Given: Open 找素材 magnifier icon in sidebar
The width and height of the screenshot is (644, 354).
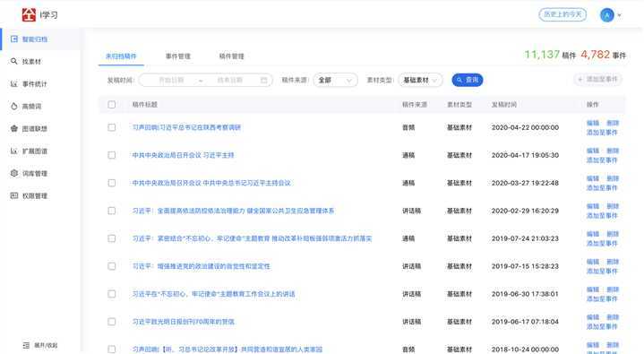Looking at the screenshot, I should point(14,61).
